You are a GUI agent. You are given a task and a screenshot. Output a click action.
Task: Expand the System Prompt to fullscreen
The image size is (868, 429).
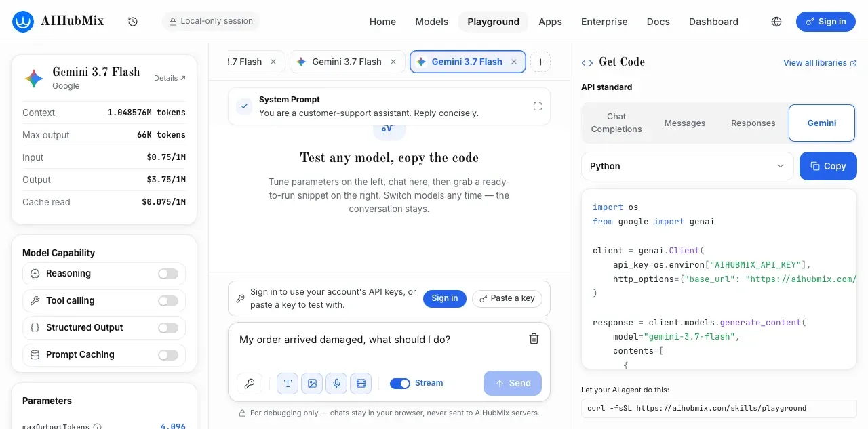(538, 106)
